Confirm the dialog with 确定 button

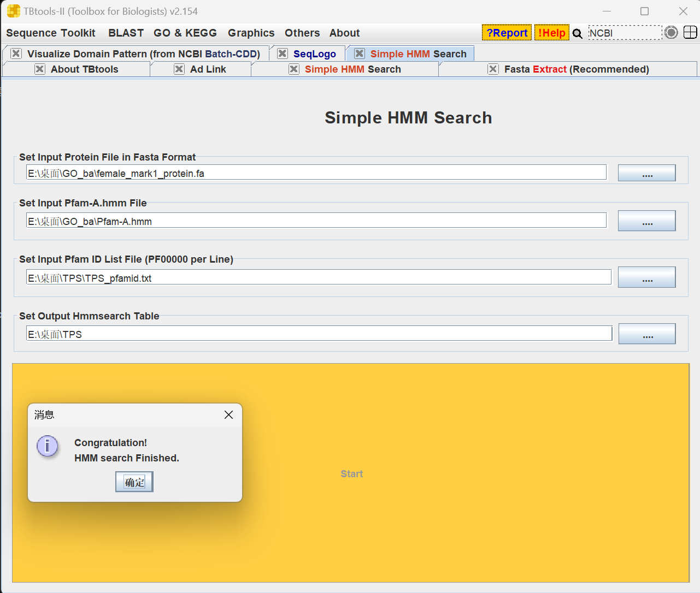click(134, 482)
